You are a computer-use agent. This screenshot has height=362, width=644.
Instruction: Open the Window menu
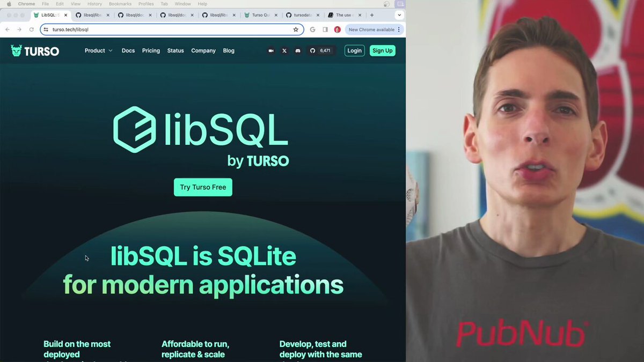click(182, 4)
